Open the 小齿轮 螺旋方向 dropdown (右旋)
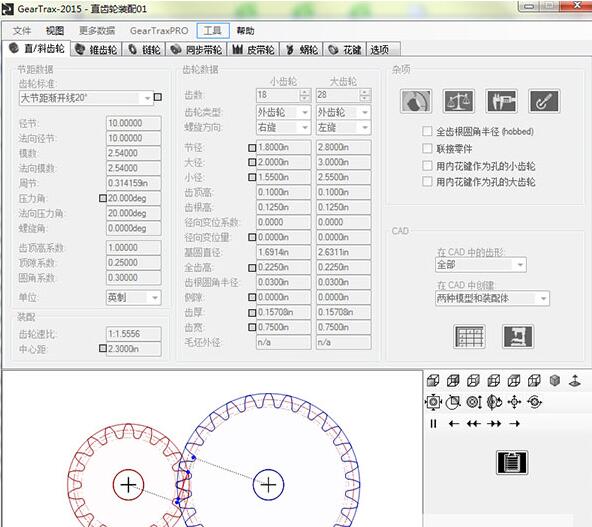 click(x=284, y=128)
